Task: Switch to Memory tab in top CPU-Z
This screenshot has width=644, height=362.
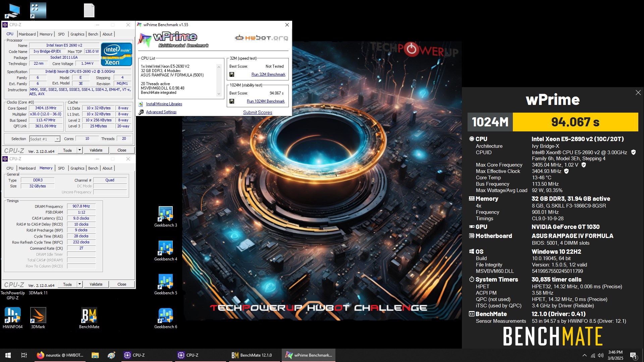Action: 46,34
